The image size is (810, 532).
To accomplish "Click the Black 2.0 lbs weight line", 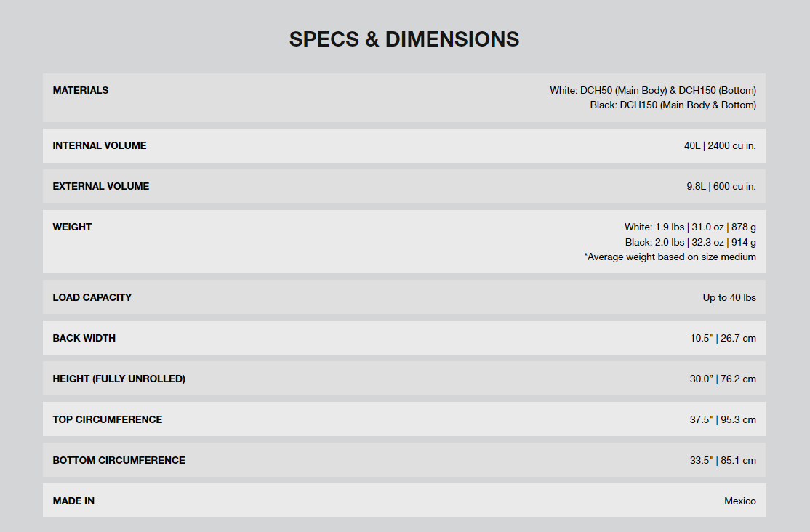I will 691,242.
